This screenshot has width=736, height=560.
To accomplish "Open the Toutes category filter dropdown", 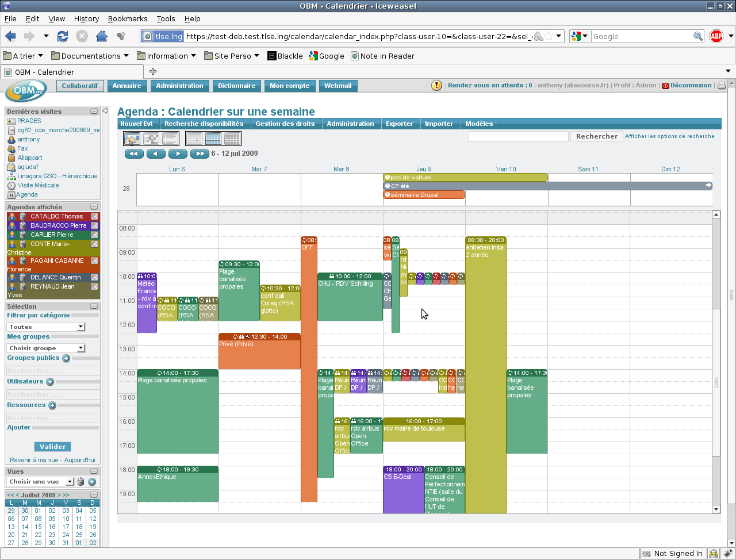I will 46,327.
